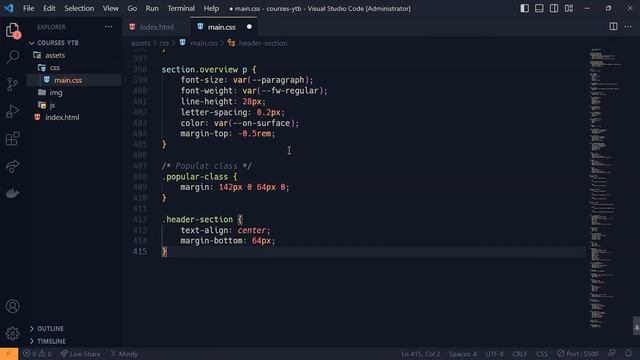Image resolution: width=640 pixels, height=360 pixels.
Task: Click the VS Code logo in title bar
Action: [x=9, y=8]
